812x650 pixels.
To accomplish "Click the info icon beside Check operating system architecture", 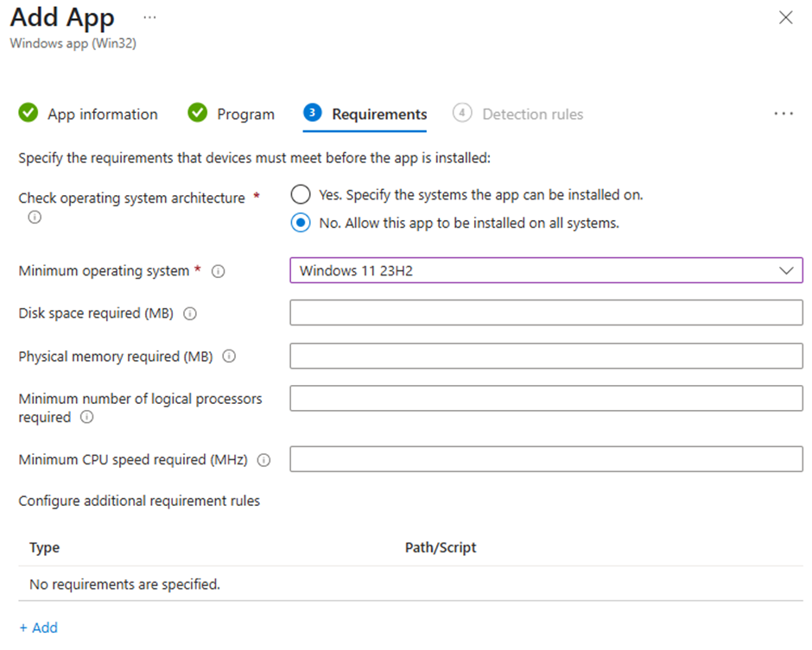I will (34, 218).
